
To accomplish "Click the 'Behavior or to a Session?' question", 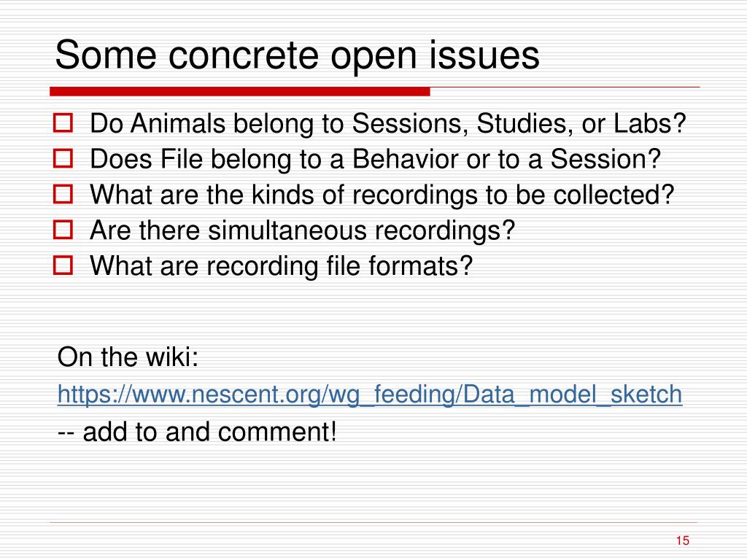I will [x=376, y=159].
